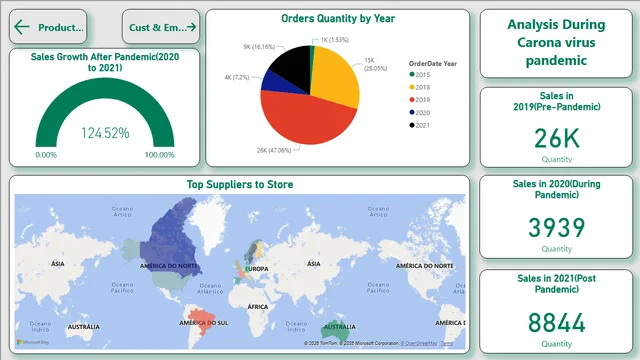Click the AMÉRICA DO SUL map label
The height and width of the screenshot is (360, 640).
(x=204, y=323)
